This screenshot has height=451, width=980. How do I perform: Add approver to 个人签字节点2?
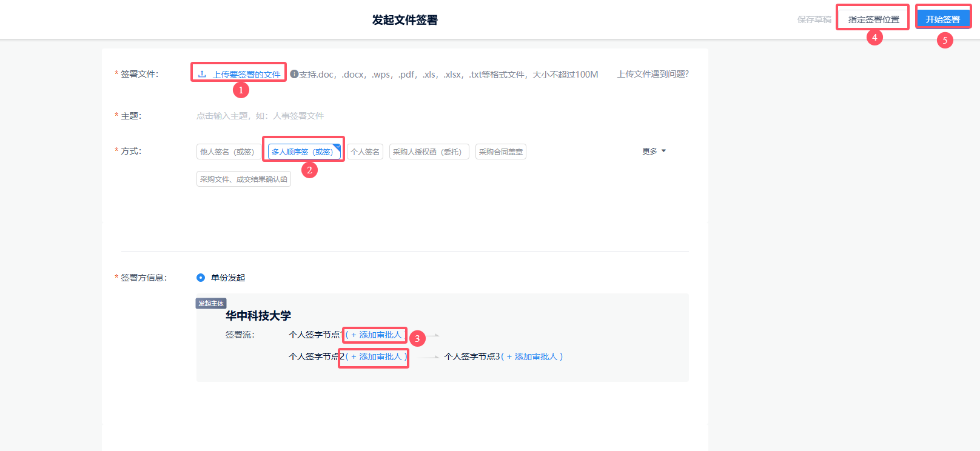376,356
